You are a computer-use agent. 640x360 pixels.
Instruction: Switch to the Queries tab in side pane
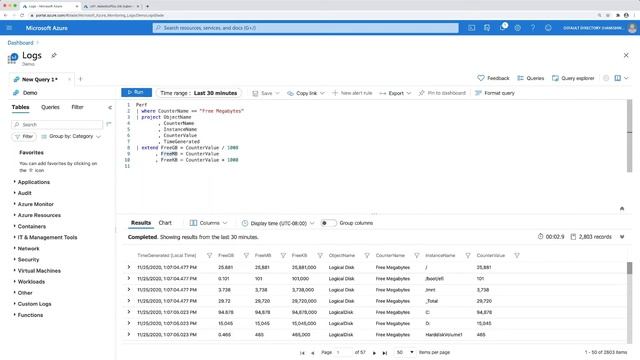50,107
